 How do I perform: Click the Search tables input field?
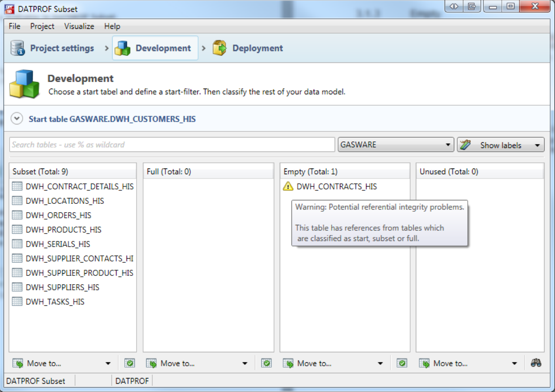pos(172,145)
